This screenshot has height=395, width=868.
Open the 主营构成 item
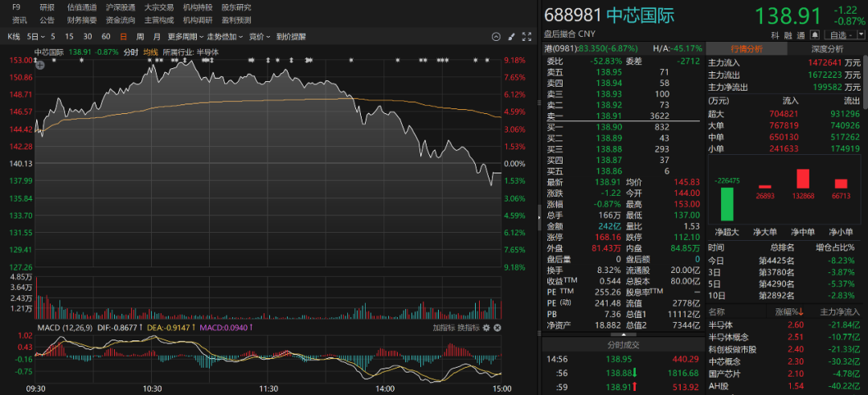pyautogui.click(x=159, y=20)
